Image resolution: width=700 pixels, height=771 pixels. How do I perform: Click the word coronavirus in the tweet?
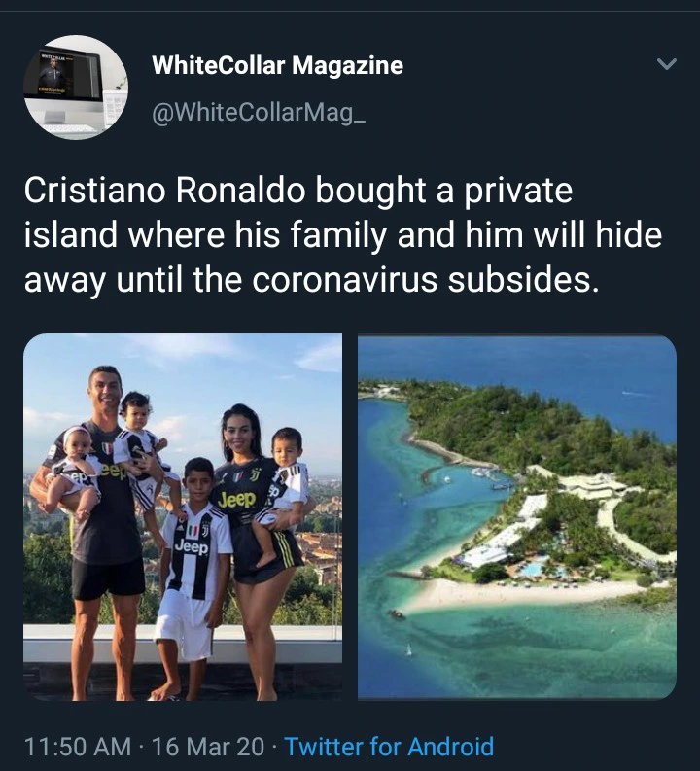[344, 279]
